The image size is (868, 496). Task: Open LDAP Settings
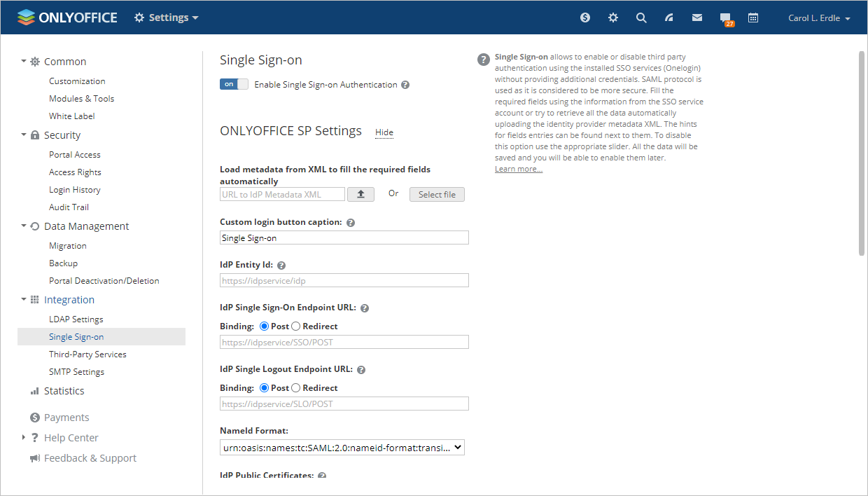[76, 319]
